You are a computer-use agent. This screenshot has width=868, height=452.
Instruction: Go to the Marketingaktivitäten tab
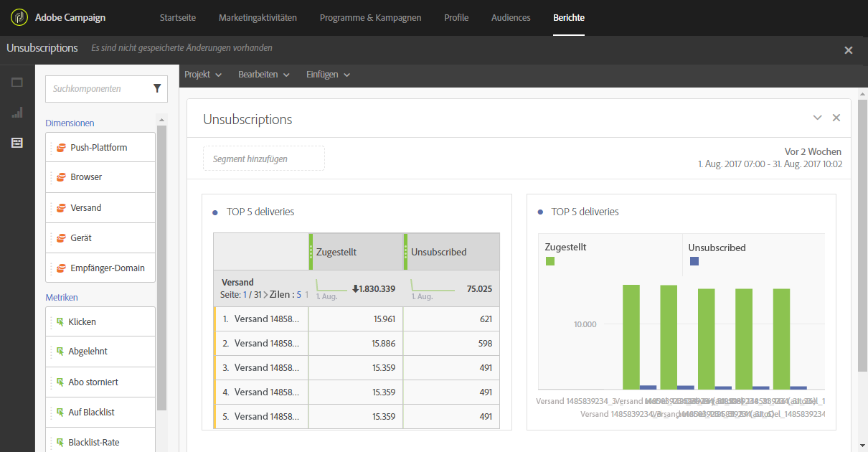click(258, 17)
